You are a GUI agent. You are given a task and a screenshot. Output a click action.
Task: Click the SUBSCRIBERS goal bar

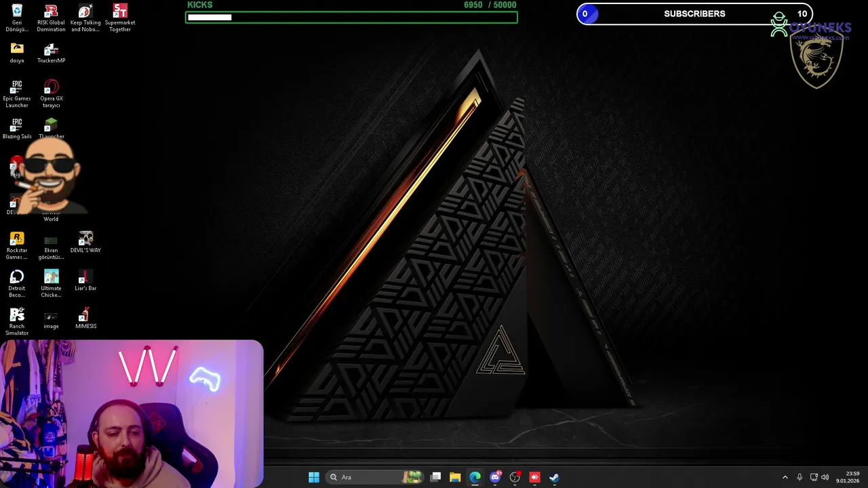pyautogui.click(x=694, y=14)
